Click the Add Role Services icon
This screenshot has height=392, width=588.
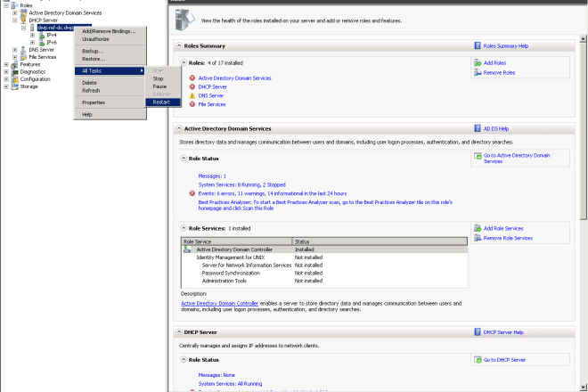(x=478, y=228)
